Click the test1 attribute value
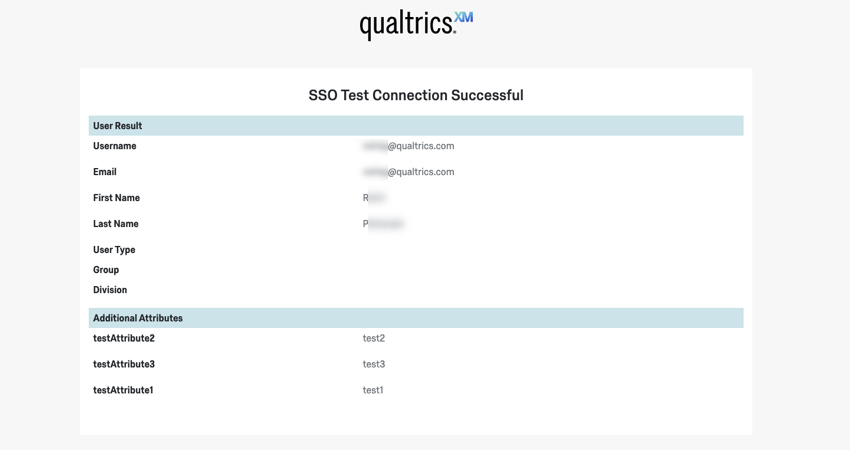The image size is (850, 450). (373, 390)
